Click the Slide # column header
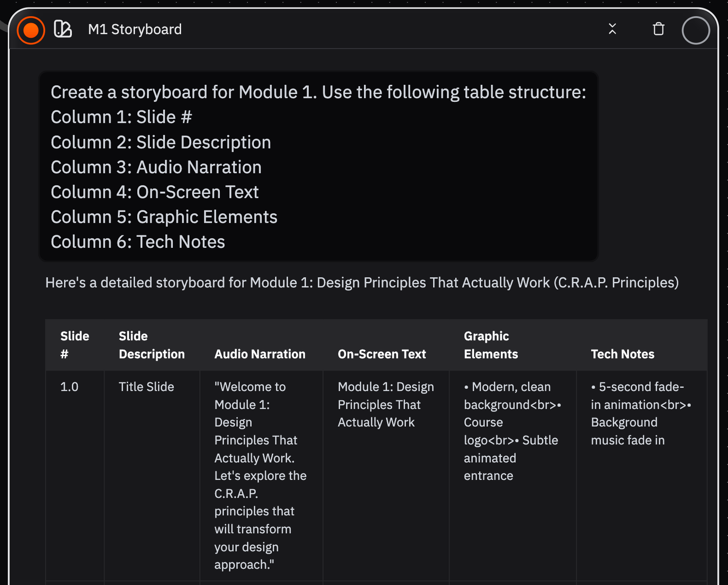The height and width of the screenshot is (585, 728). coord(74,344)
